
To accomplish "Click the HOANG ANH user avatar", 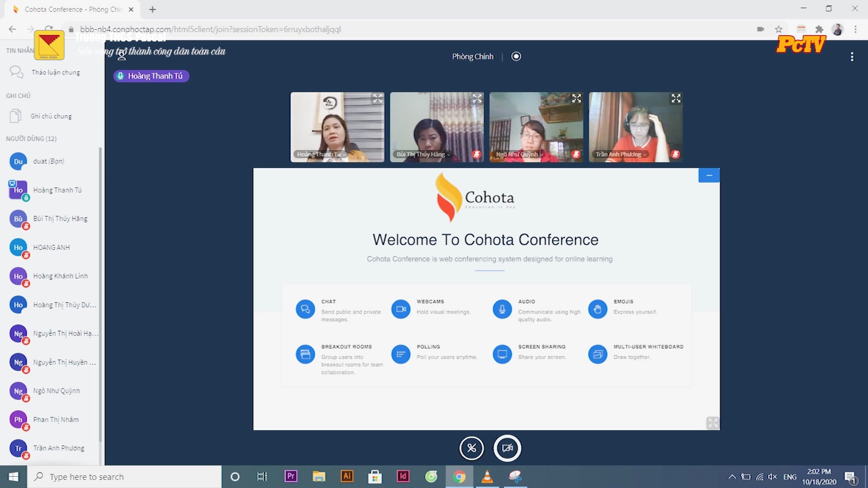I will coord(18,247).
